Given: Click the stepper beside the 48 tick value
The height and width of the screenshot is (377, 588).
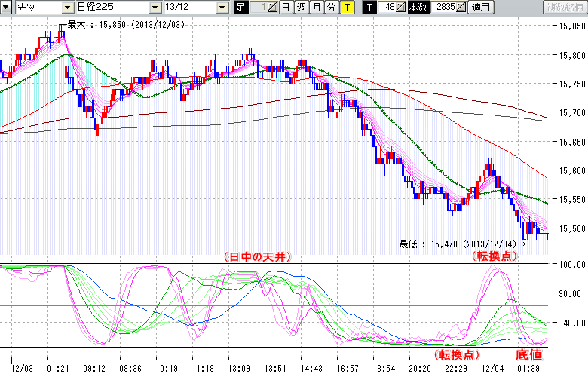Looking at the screenshot, I should [401, 8].
